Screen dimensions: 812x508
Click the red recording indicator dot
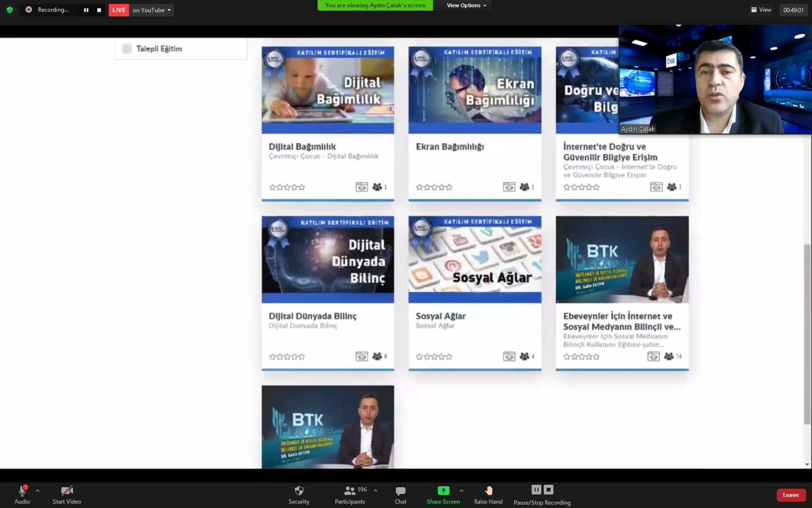[29, 10]
